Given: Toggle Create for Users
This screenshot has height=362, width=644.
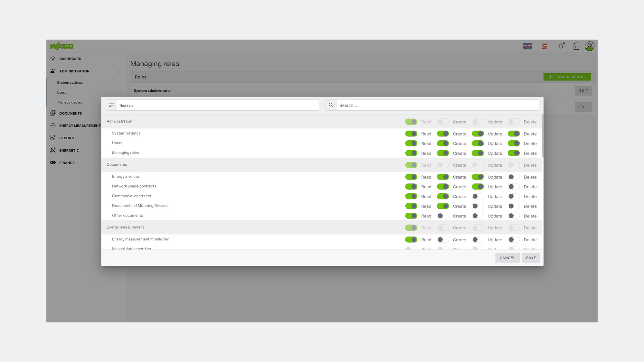Looking at the screenshot, I should [443, 143].
